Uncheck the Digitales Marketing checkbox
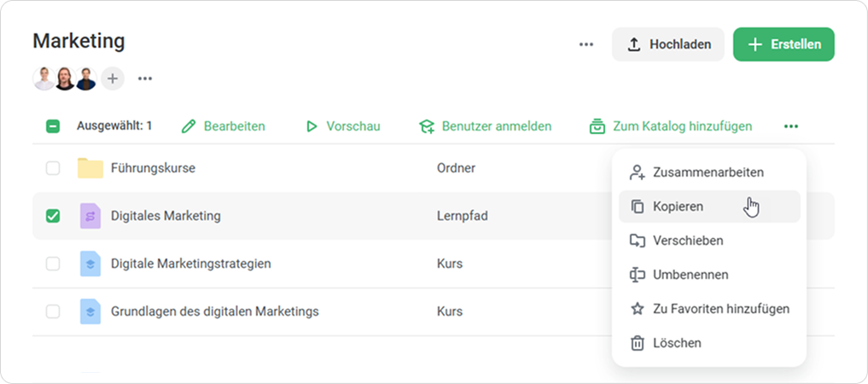This screenshot has height=384, width=868. coord(53,216)
